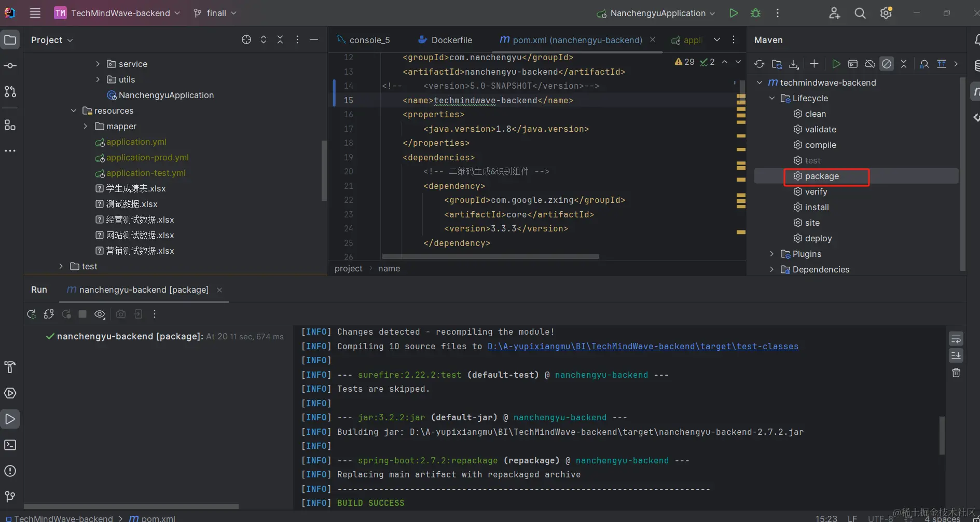Screen dimensions: 980x522
Task: Toggle soft-wrap in Run console
Action: (956, 339)
